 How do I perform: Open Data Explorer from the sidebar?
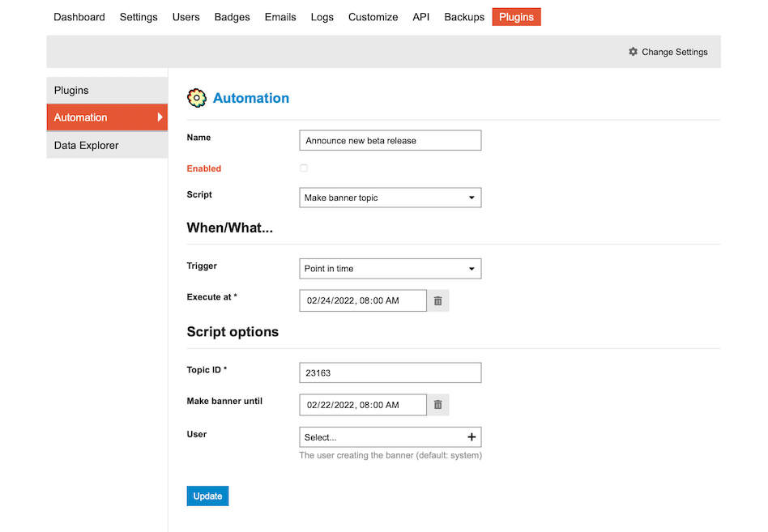coord(86,144)
